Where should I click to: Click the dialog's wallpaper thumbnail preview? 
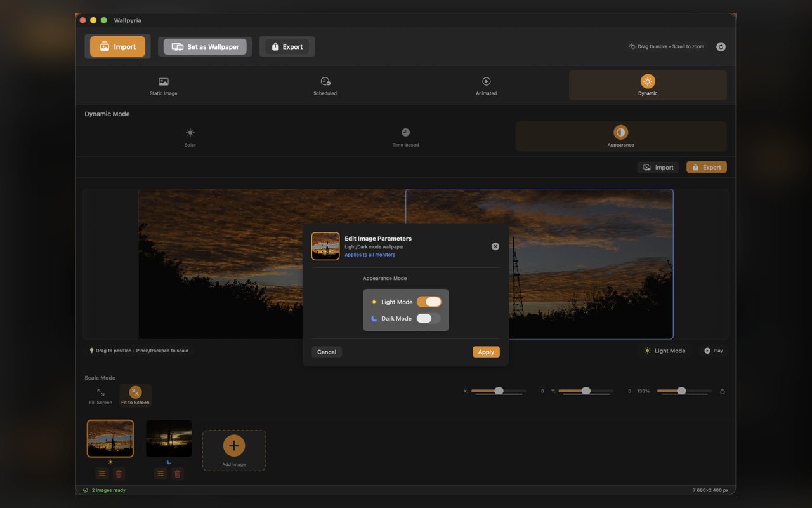pyautogui.click(x=325, y=246)
